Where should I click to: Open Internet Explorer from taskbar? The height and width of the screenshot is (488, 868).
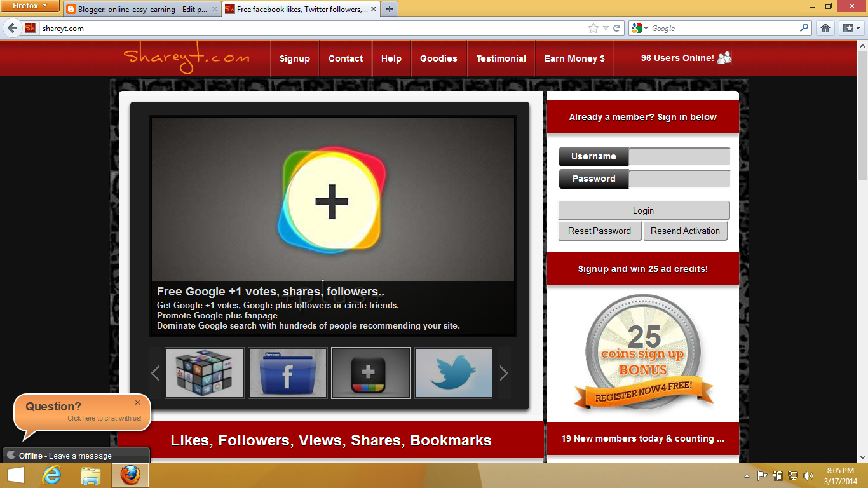click(x=52, y=475)
